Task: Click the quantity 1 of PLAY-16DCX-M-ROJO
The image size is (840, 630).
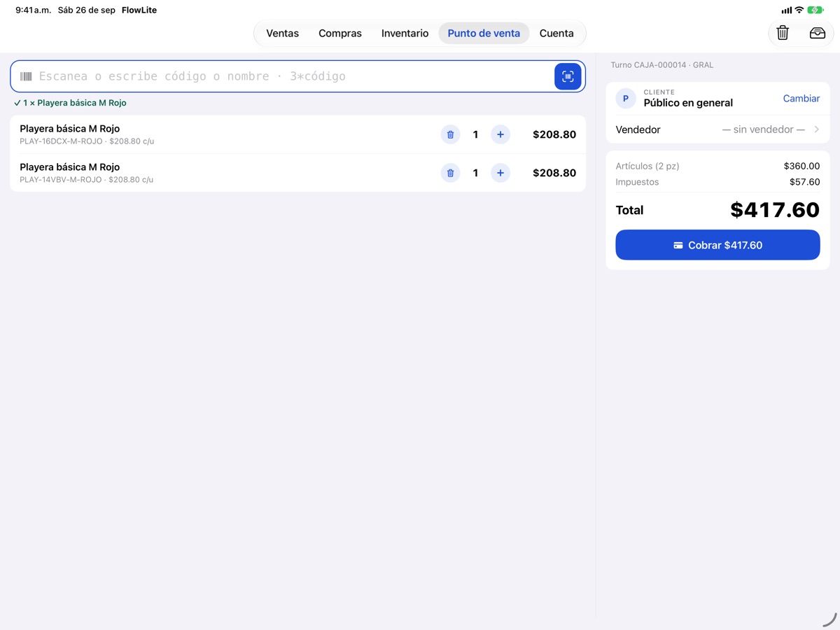Action: coord(475,134)
